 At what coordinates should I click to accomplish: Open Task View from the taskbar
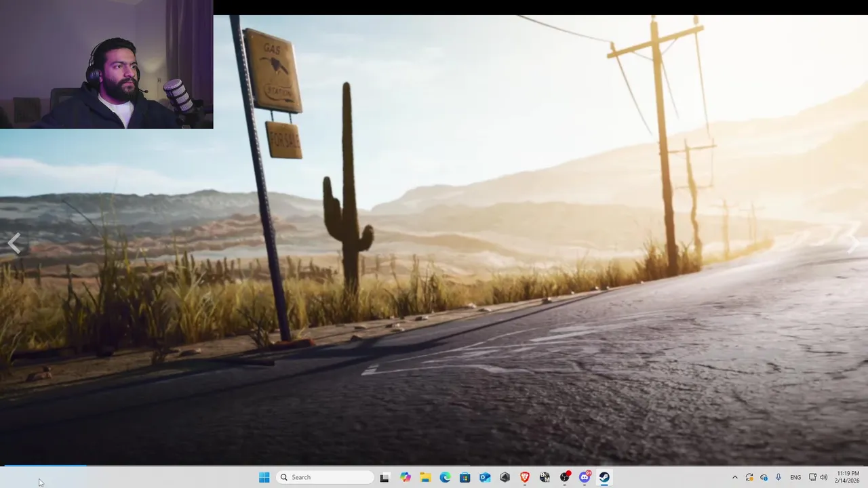(384, 477)
